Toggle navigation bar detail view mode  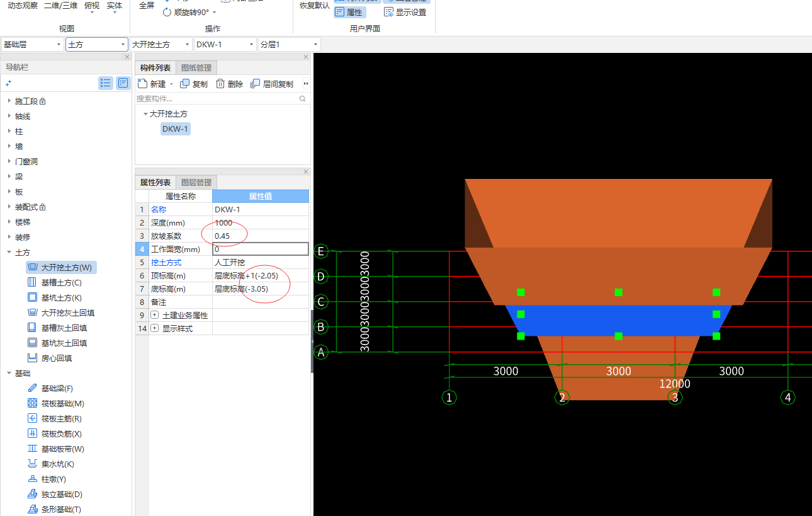tap(123, 83)
